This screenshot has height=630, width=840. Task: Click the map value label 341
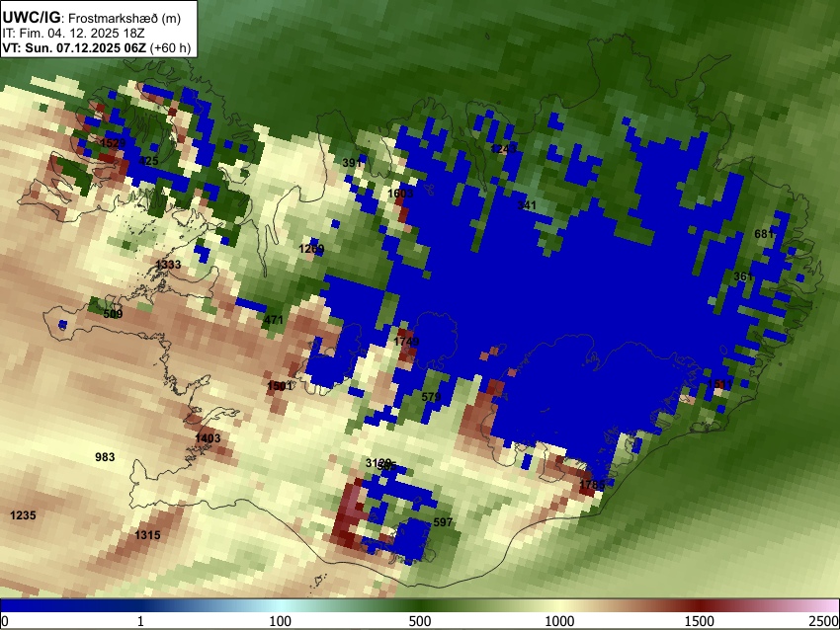coord(527,205)
